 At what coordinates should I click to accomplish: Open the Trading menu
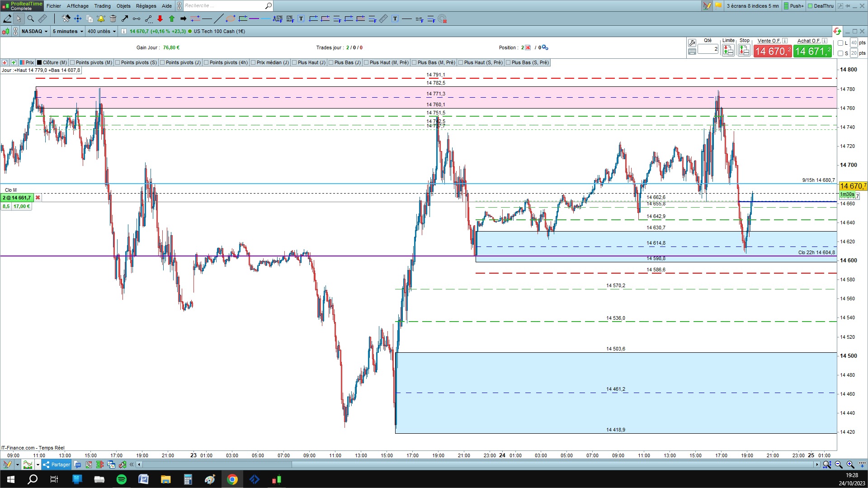tap(102, 6)
